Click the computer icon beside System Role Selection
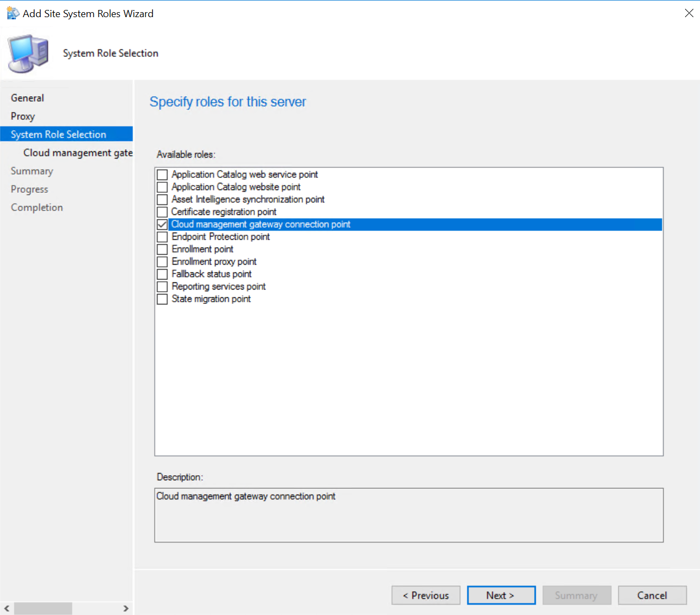This screenshot has width=700, height=615. tap(28, 53)
